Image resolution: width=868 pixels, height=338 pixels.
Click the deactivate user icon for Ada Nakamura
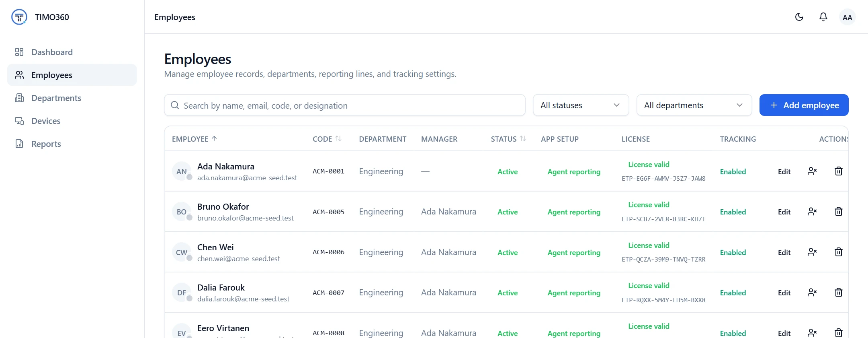812,171
